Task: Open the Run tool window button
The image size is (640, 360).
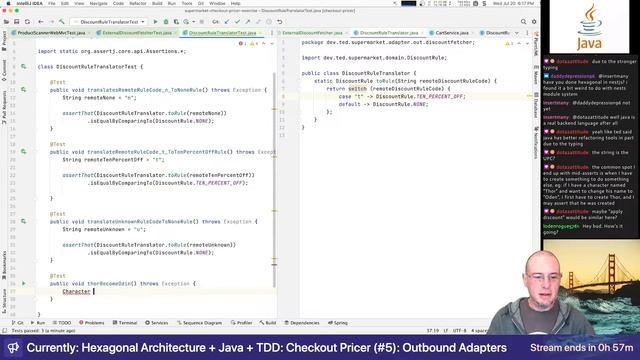Action: 38,323
